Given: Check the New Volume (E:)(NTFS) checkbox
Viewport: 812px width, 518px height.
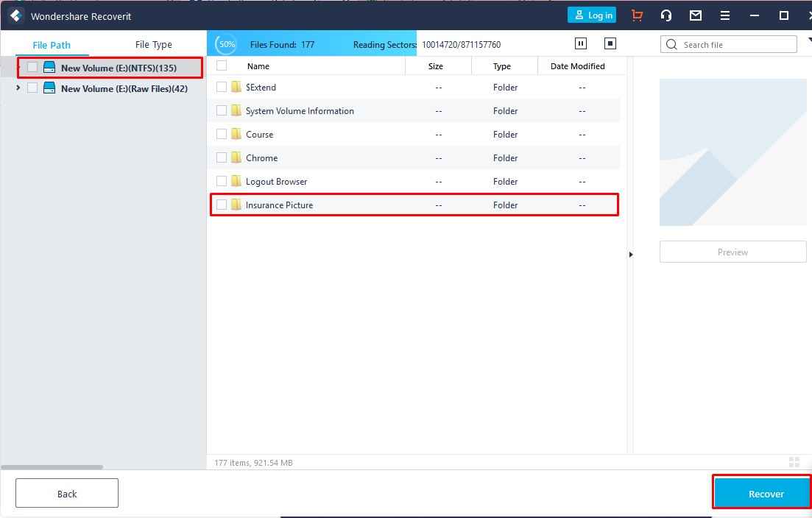Looking at the screenshot, I should (32, 67).
